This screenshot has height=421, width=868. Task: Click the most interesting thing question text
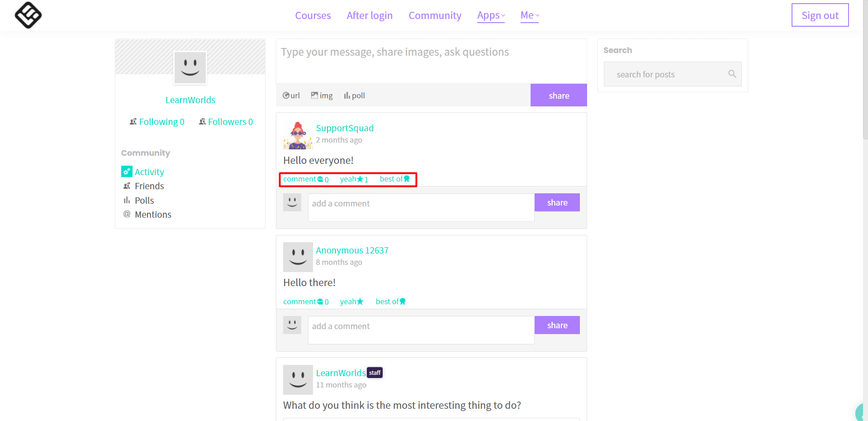point(402,405)
